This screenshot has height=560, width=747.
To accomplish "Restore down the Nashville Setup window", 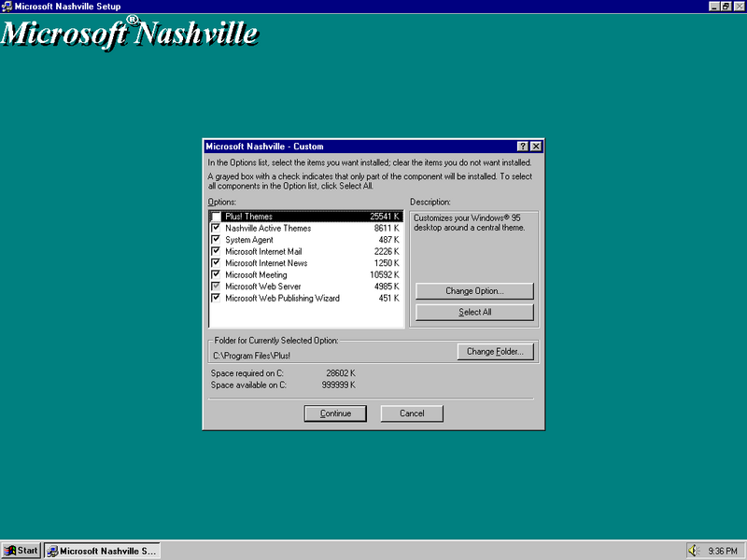I will (726, 7).
